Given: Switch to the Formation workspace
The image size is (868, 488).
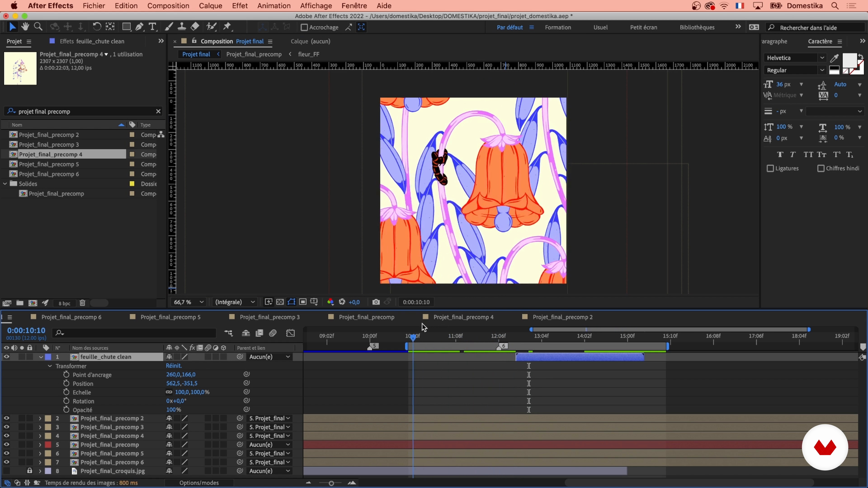Looking at the screenshot, I should tap(558, 28).
